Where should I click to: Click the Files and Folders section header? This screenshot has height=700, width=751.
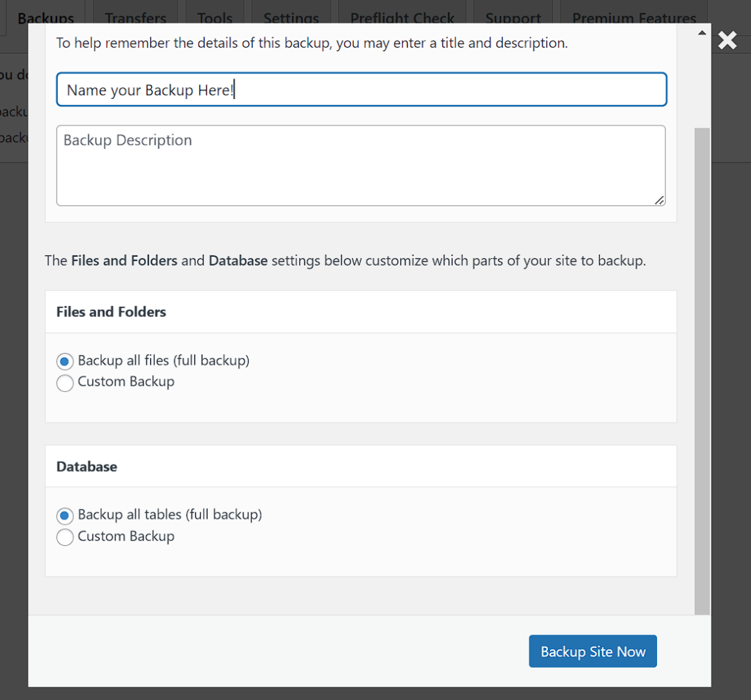click(111, 312)
